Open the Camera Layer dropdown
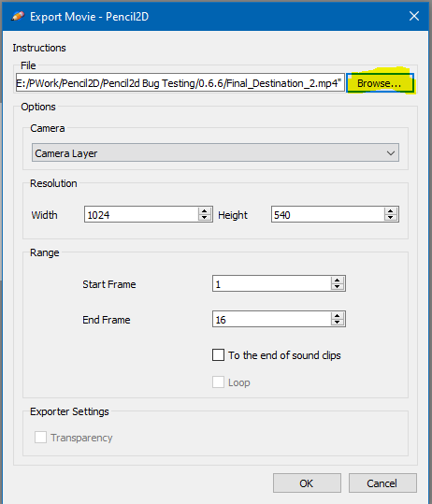 [215, 153]
